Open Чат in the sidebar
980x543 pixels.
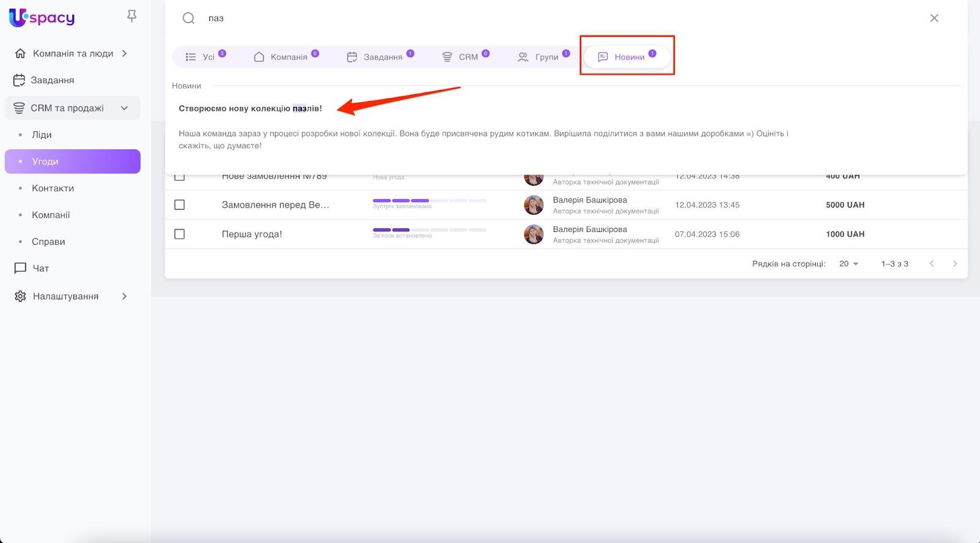[x=73, y=268]
